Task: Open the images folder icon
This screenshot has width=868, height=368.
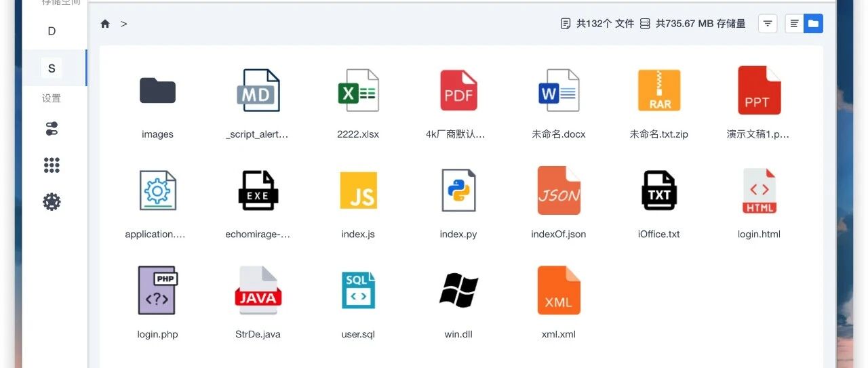Action: point(157,90)
